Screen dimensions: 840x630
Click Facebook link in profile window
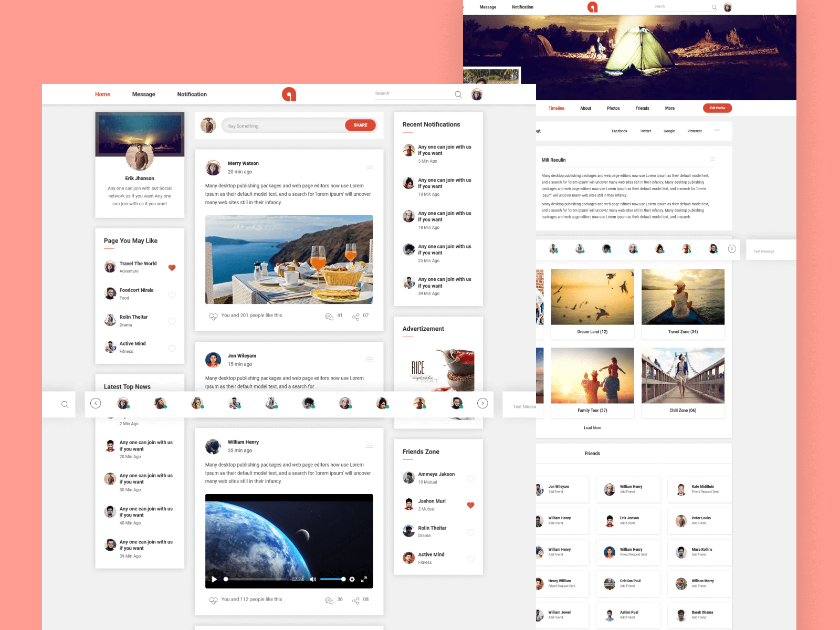[619, 131]
